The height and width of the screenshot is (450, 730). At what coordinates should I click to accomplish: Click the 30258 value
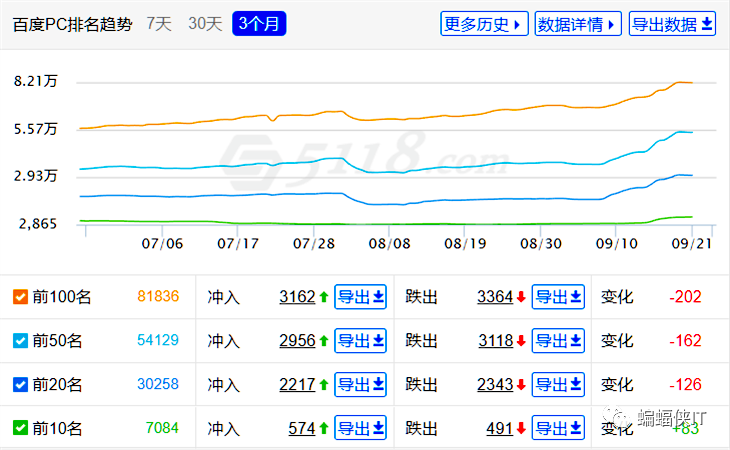(x=158, y=384)
